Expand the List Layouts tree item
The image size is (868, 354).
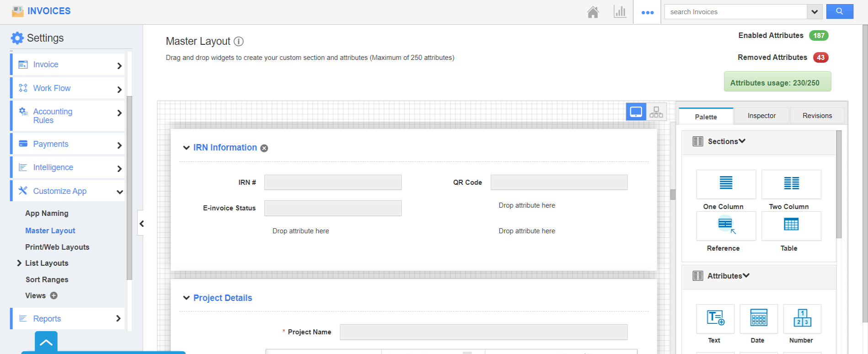click(x=19, y=263)
